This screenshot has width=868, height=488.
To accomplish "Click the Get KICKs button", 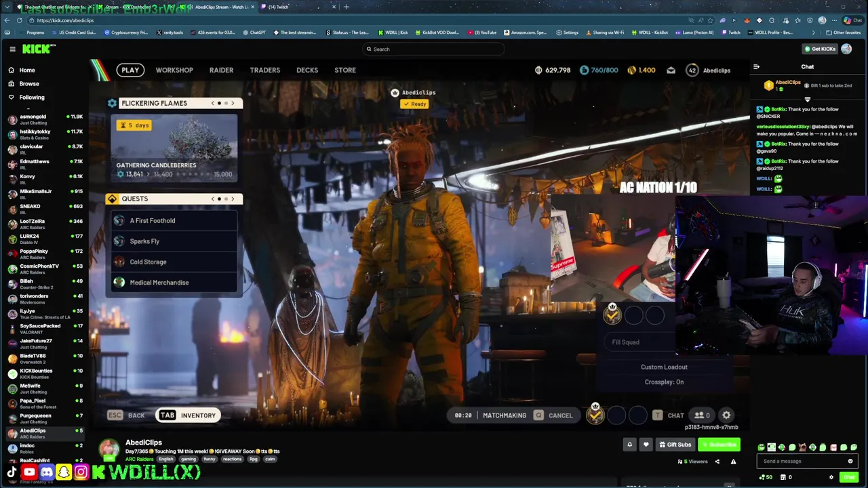I will click(x=819, y=49).
